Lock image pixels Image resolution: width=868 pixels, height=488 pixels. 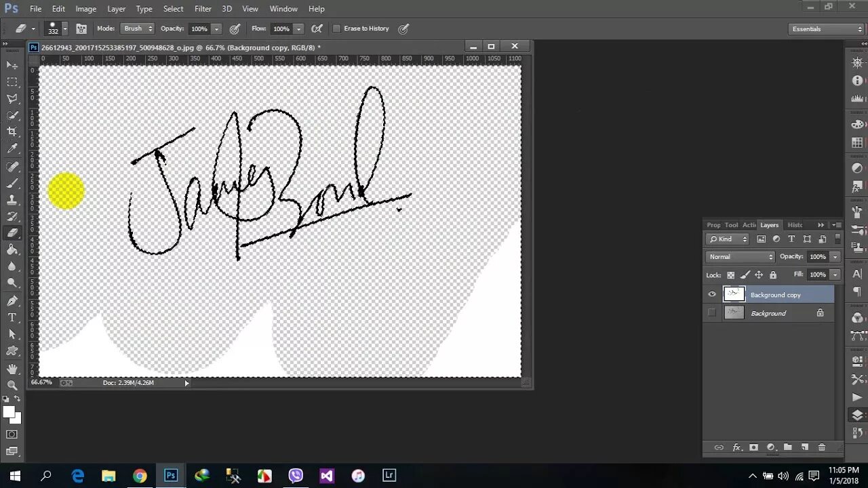[745, 275]
